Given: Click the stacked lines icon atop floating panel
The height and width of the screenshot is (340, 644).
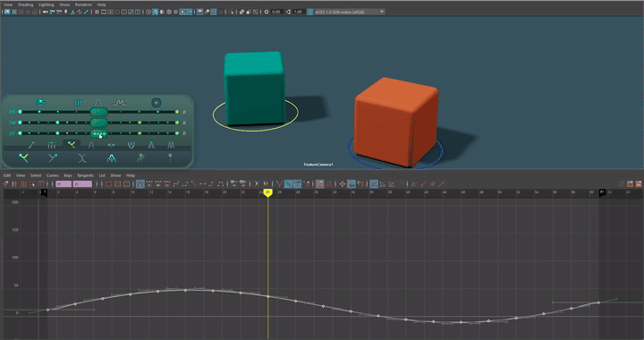Looking at the screenshot, I should (x=40, y=103).
